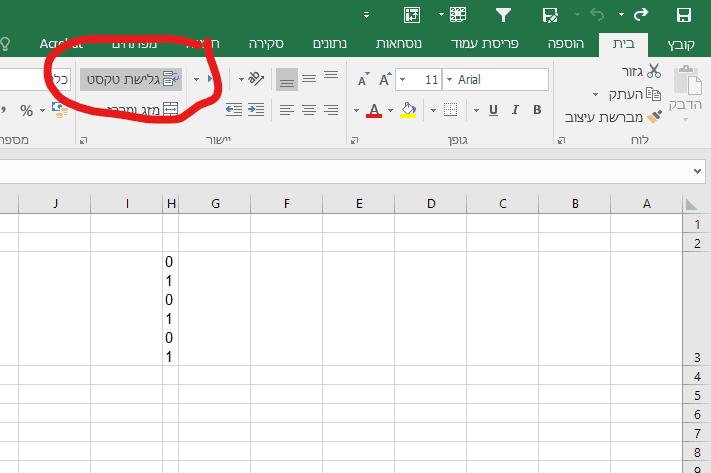
Task: Click the Percent style % icon
Action: 26,110
